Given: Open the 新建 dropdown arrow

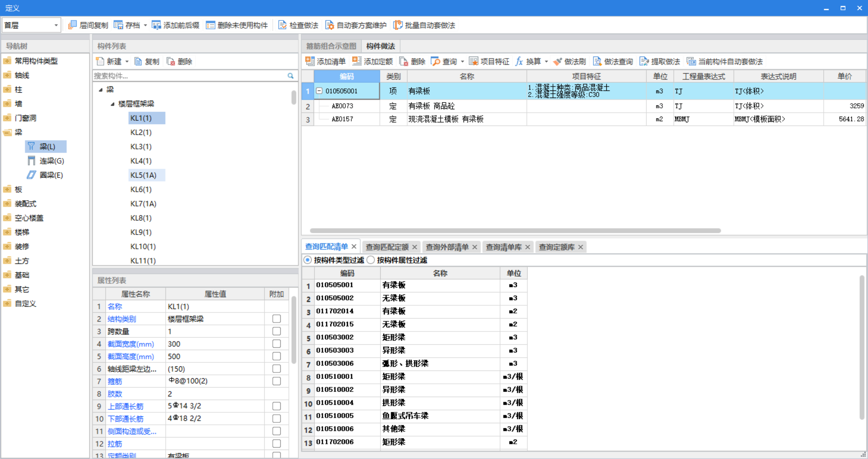Looking at the screenshot, I should (x=127, y=61).
